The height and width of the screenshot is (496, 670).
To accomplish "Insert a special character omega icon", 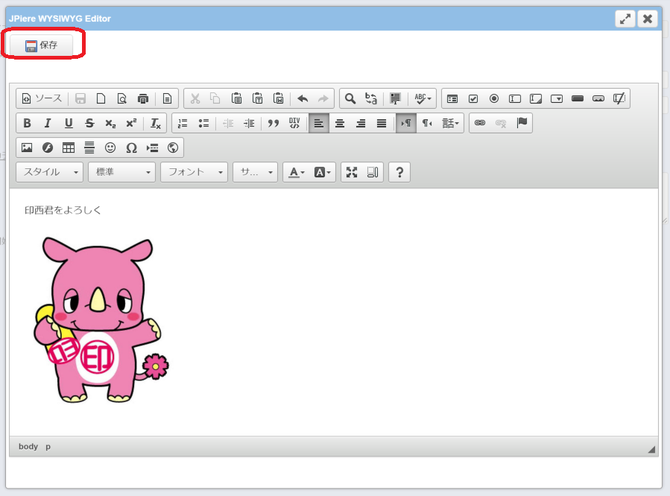I will tap(131, 148).
